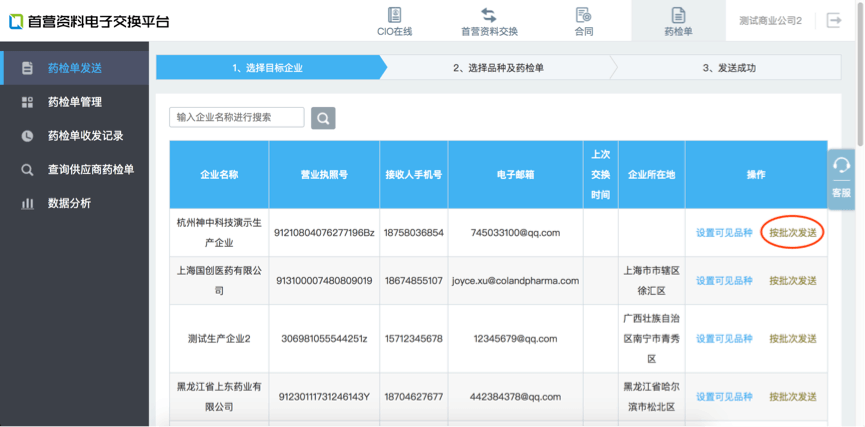Click license number 91230111731246143Y
Screen dimensions: 865x427
(x=324, y=397)
